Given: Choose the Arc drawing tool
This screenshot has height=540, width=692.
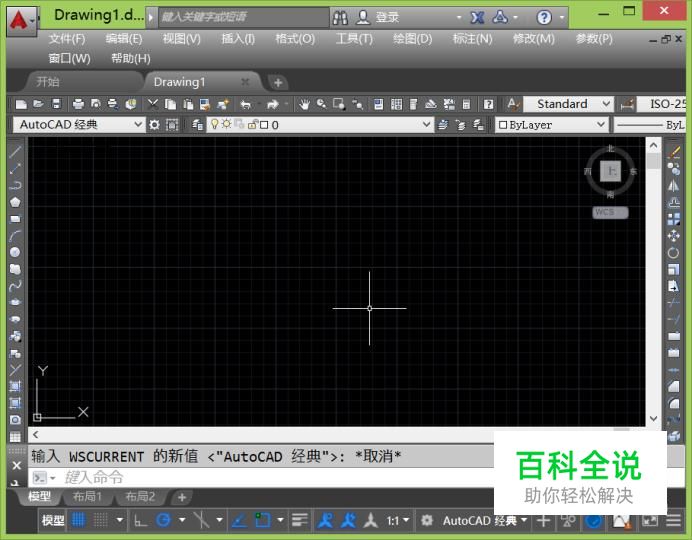Looking at the screenshot, I should [15, 235].
